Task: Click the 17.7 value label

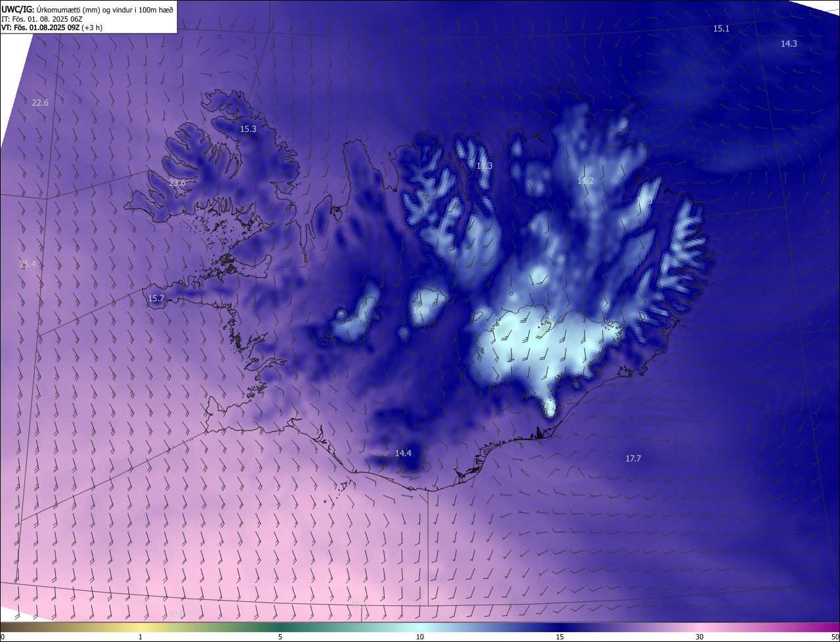Action: coord(633,459)
